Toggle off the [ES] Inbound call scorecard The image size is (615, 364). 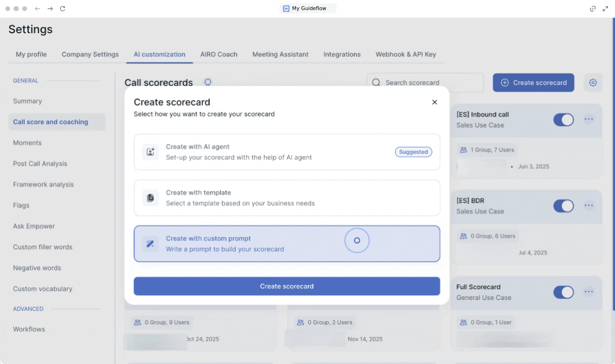pyautogui.click(x=563, y=120)
